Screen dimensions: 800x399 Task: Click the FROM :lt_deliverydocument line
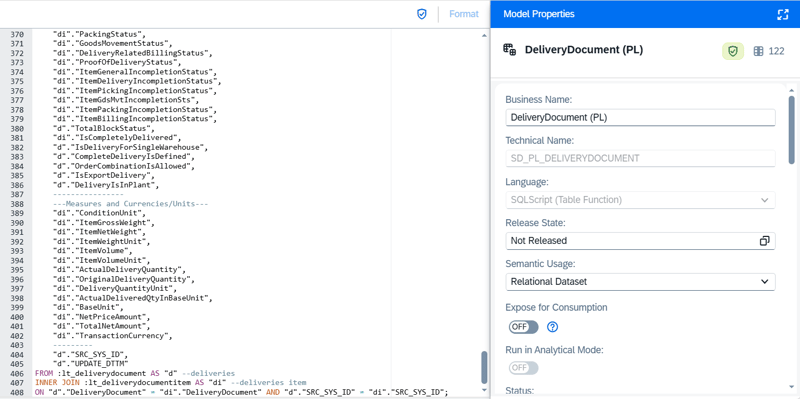(135, 373)
